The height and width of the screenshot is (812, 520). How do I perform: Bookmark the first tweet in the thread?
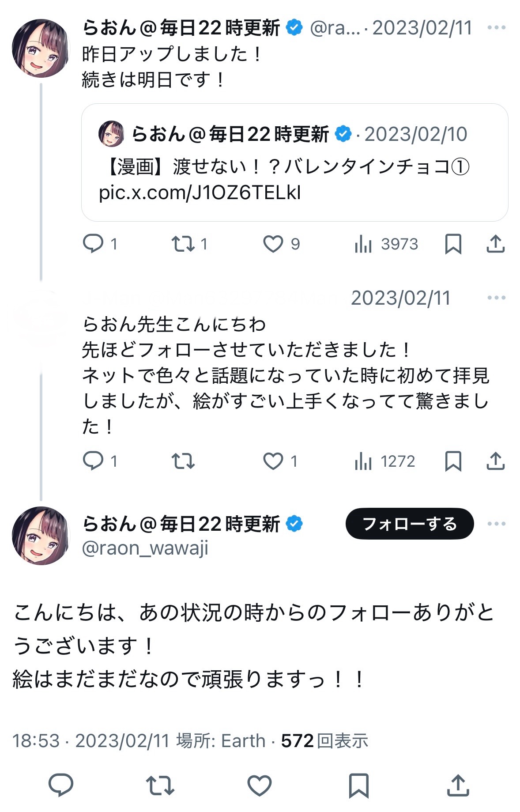click(453, 244)
